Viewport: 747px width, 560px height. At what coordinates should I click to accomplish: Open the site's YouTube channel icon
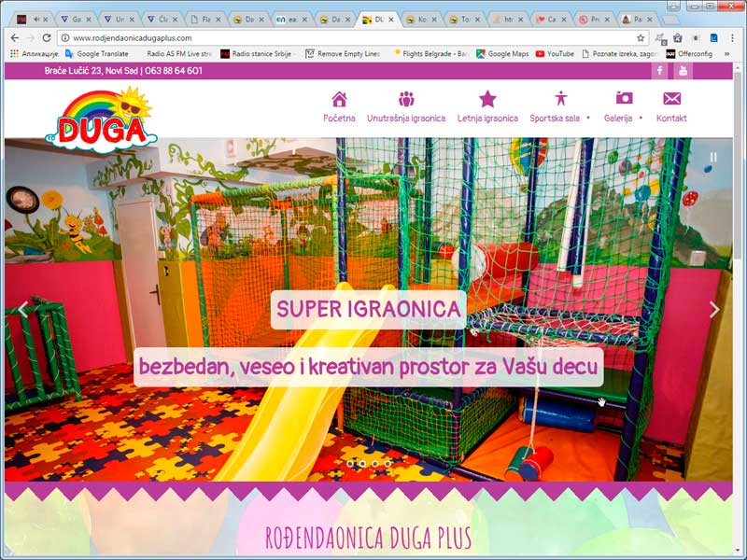(x=684, y=71)
